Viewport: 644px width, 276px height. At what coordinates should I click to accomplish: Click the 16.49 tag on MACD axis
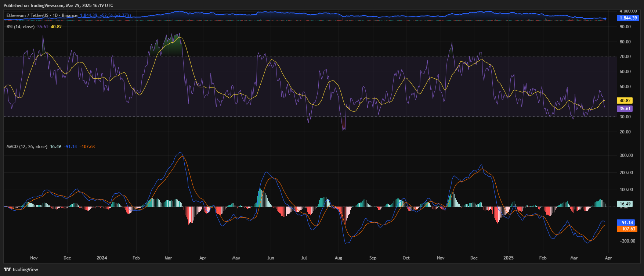tap(625, 204)
